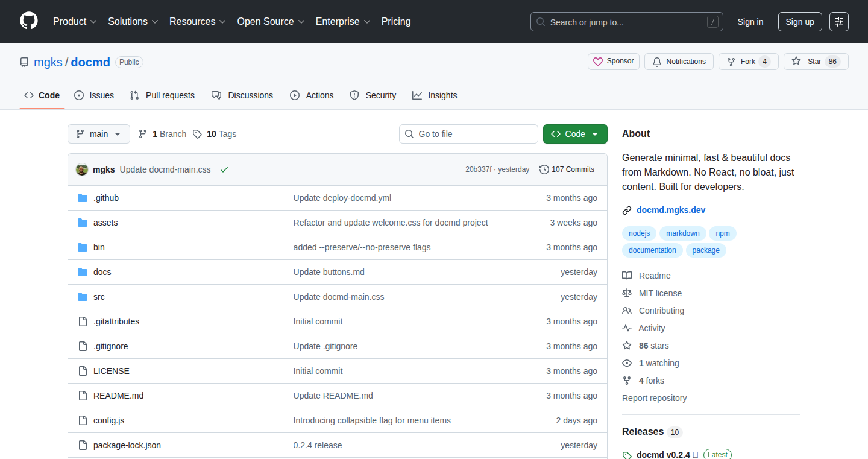Image resolution: width=868 pixels, height=459 pixels.
Task: Open commit hash 20b337f
Action: coord(479,169)
